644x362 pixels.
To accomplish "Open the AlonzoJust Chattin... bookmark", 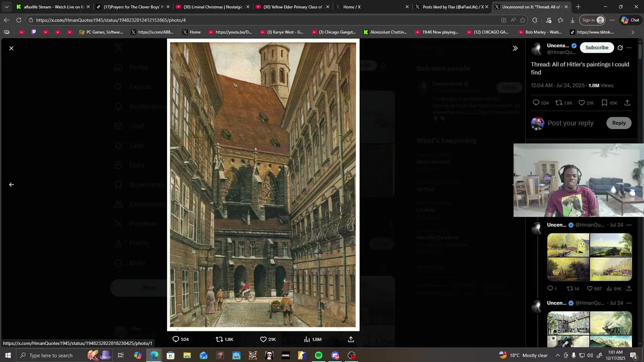I will [x=385, y=32].
